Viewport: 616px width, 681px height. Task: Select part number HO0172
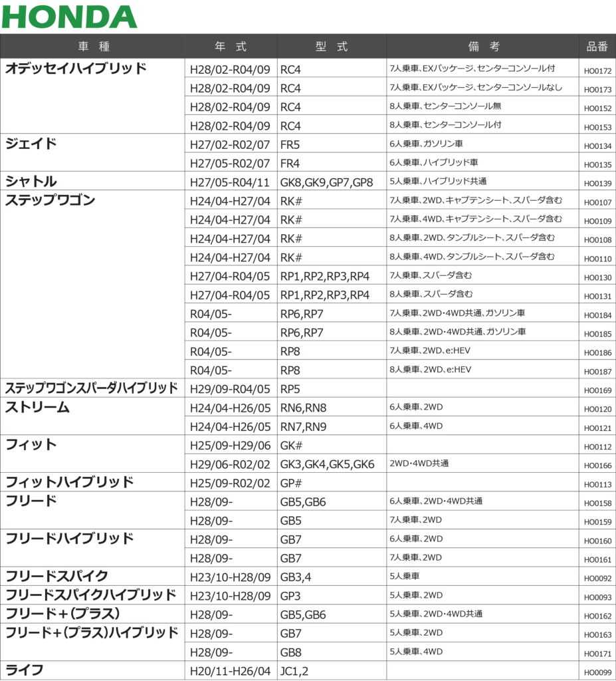tap(597, 70)
